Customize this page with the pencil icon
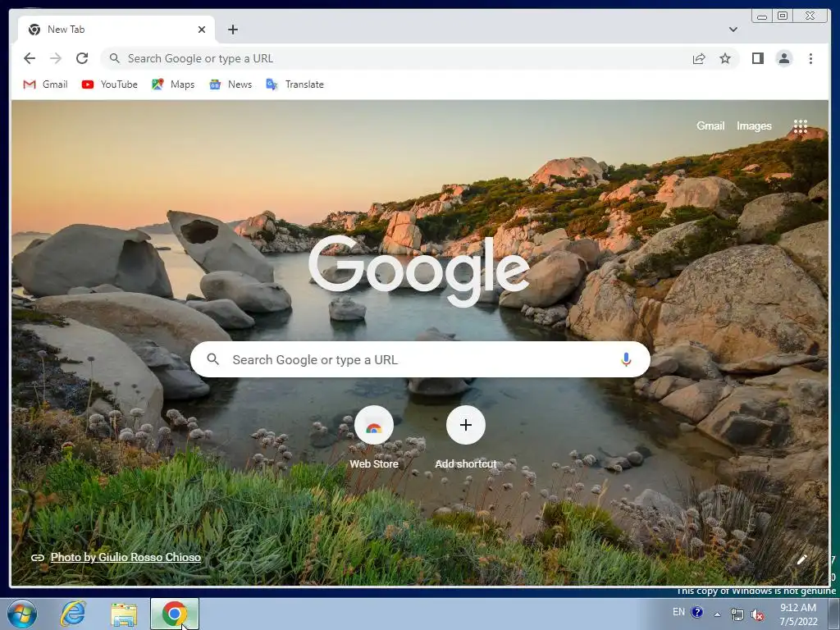The height and width of the screenshot is (630, 840). tap(801, 559)
